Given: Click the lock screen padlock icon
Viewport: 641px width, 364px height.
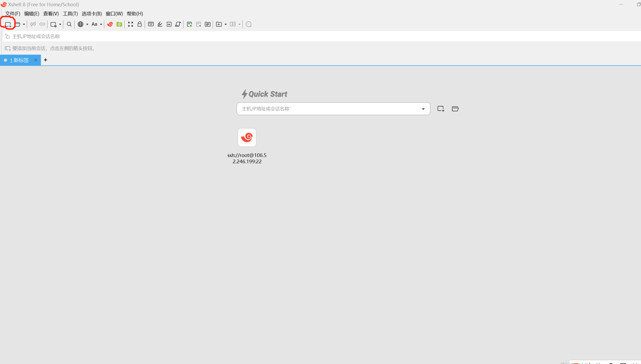Looking at the screenshot, I should click(x=140, y=24).
